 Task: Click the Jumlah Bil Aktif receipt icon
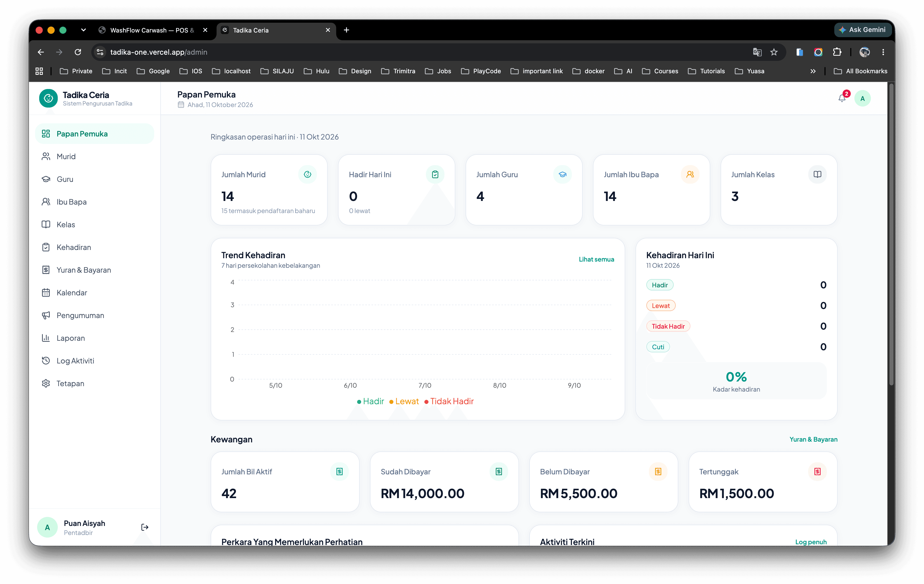point(340,472)
